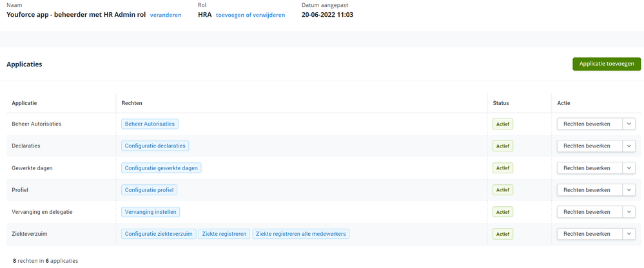This screenshot has width=644, height=268.
Task: Click Actief status badge for Beheer Autorisaties
Action: [x=503, y=124]
